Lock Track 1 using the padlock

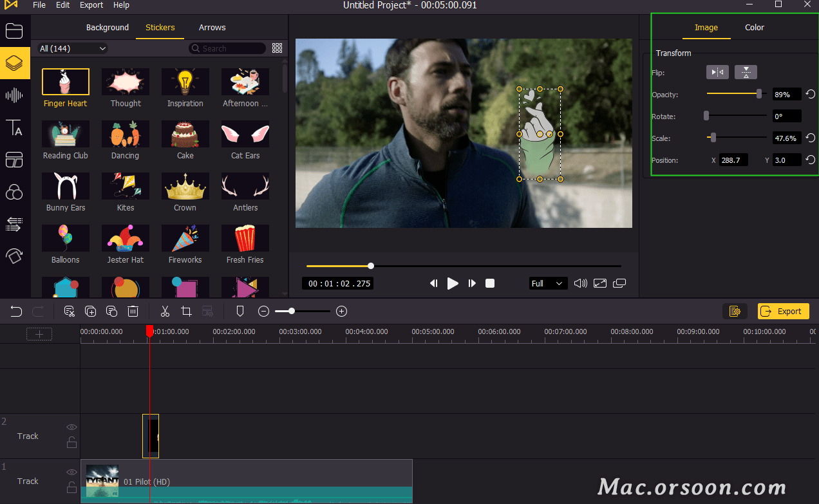(x=71, y=487)
